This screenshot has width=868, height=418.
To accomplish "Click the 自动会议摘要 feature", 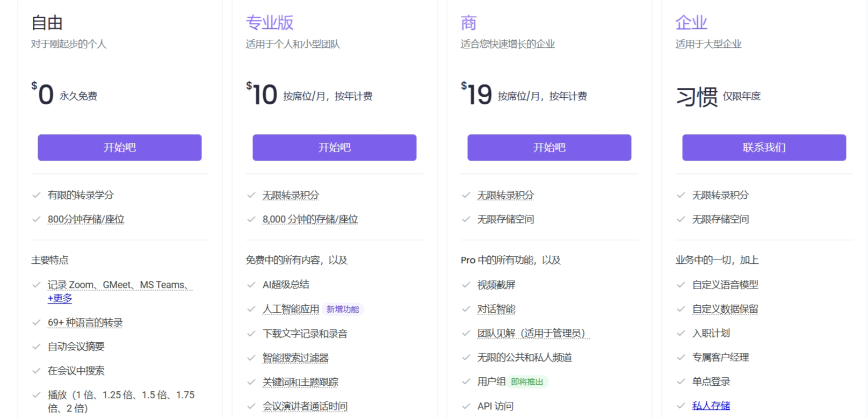I will [x=76, y=347].
